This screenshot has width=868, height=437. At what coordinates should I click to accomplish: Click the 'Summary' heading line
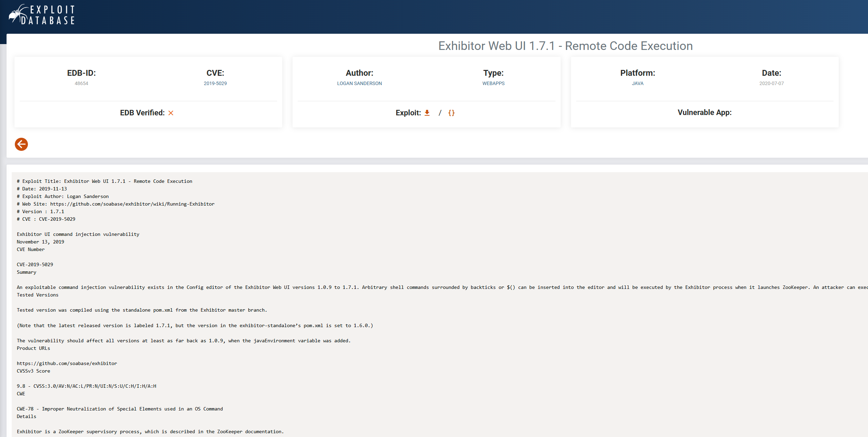tap(27, 272)
